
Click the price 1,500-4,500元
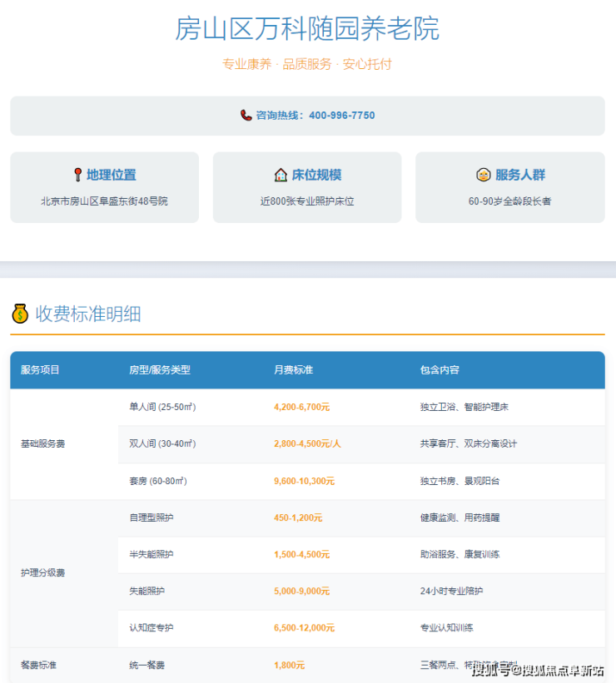[301, 555]
